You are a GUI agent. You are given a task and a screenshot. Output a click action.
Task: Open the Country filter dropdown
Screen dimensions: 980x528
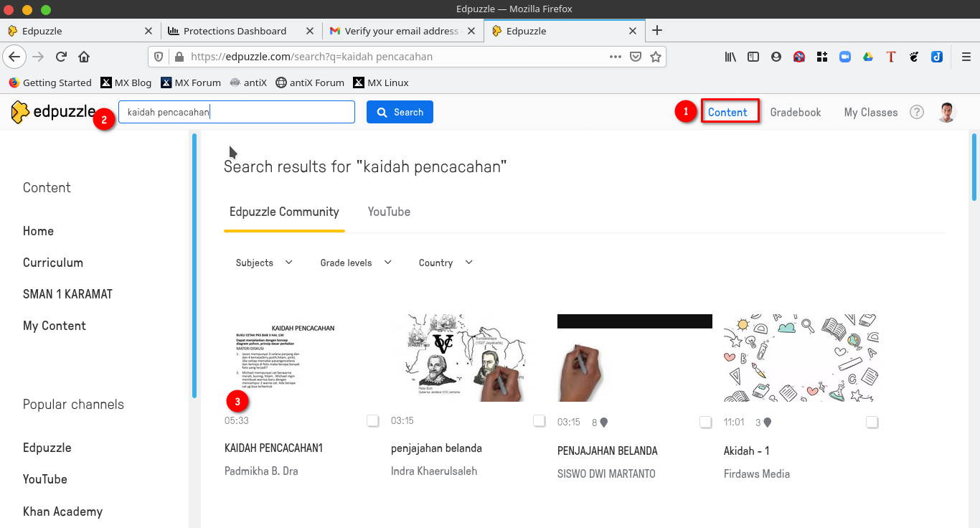(446, 263)
